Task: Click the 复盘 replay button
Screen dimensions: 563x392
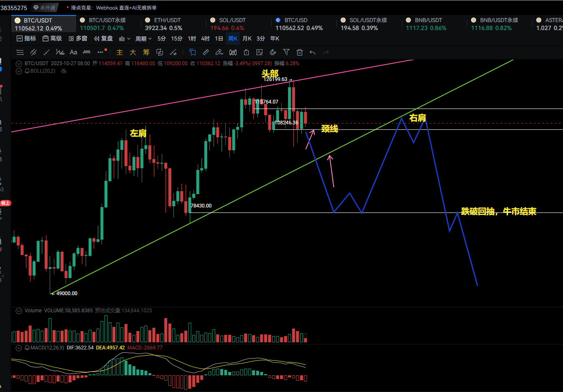Action: (x=104, y=38)
